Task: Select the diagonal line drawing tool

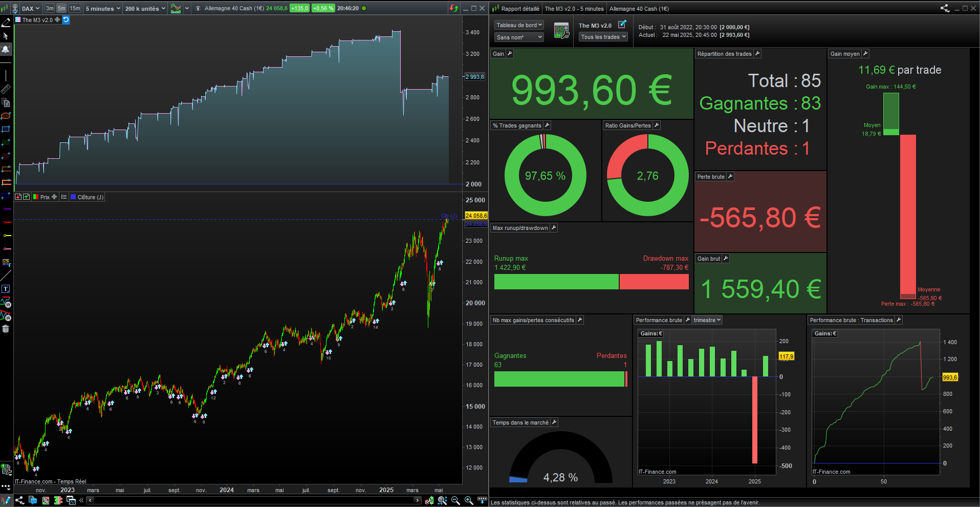Action: 6,276
